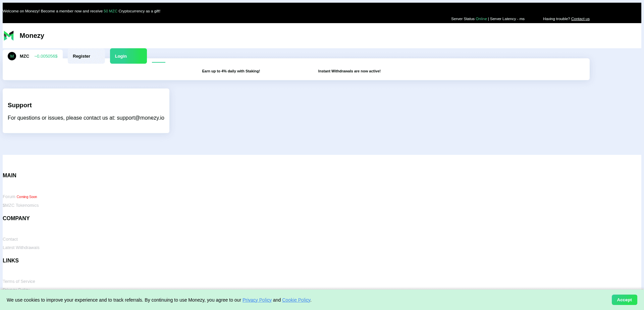The width and height of the screenshot is (644, 310).
Task: Click the staking banner announcement
Action: coord(231,71)
